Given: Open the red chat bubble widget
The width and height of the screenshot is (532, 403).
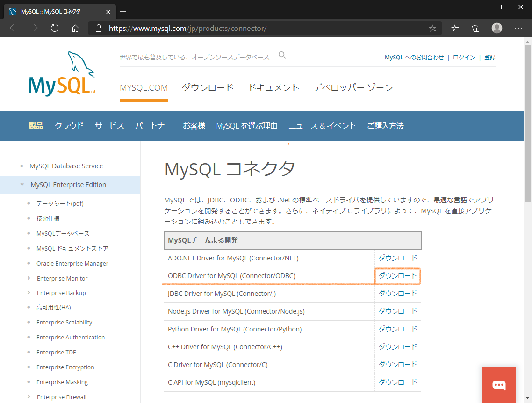Looking at the screenshot, I should [x=499, y=385].
